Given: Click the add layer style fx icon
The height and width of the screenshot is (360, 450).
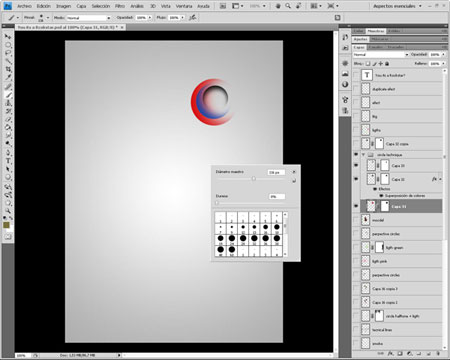Looking at the screenshot, I should pyautogui.click(x=390, y=353).
